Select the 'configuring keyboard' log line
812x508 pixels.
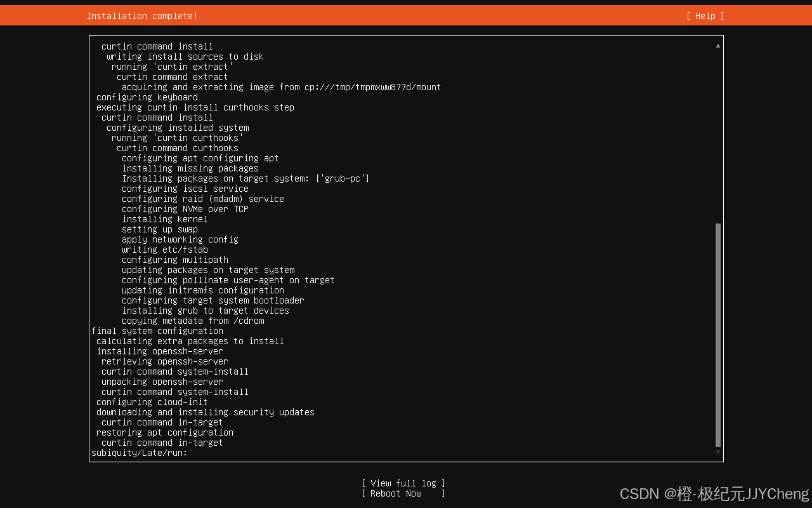(147, 97)
